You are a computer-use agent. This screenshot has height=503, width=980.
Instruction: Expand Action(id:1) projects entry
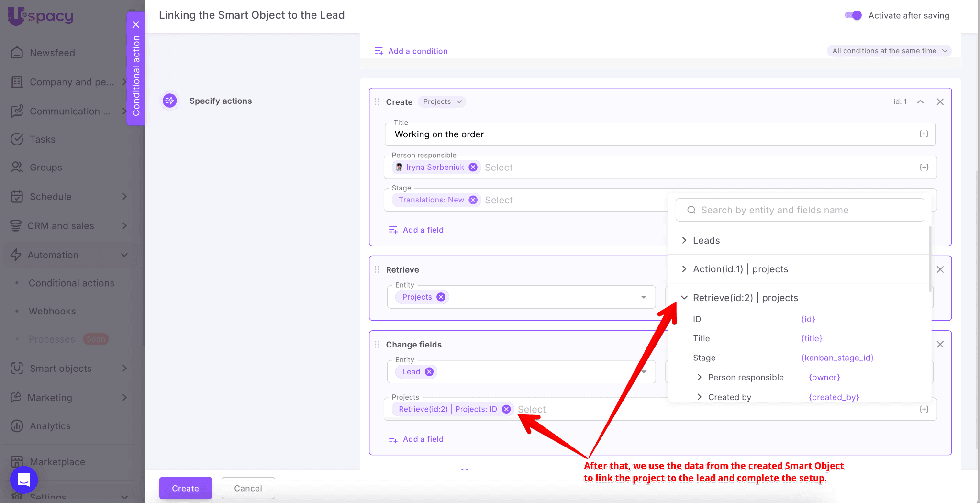pos(684,269)
